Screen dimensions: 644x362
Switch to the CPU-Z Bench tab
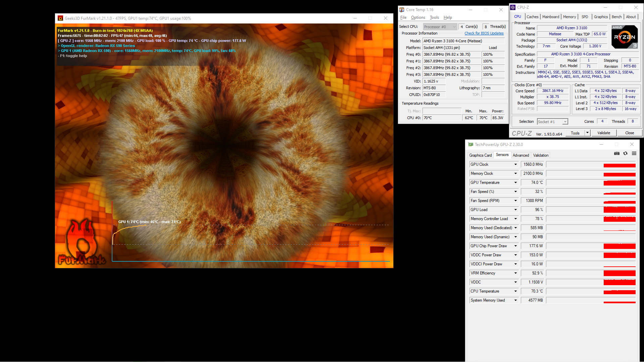[616, 17]
